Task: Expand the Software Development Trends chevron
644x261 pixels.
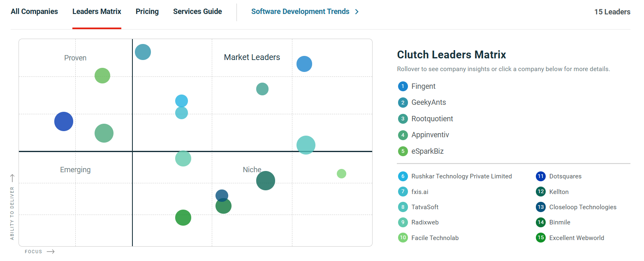Action: (356, 12)
